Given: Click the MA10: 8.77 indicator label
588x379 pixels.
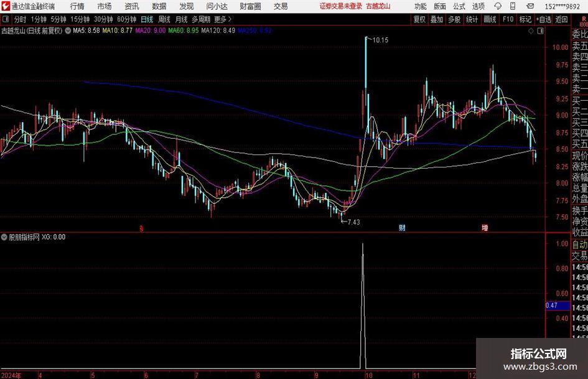Looking at the screenshot, I should pyautogui.click(x=118, y=30).
